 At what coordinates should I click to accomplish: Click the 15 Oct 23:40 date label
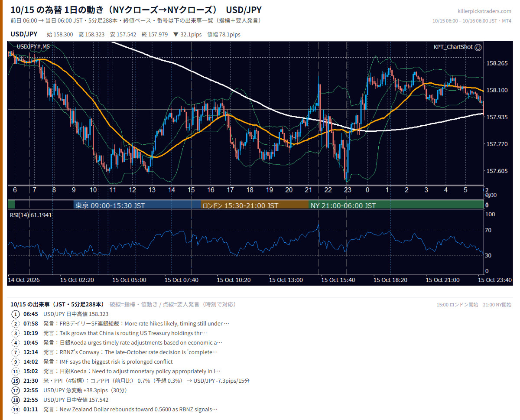[x=495, y=280]
